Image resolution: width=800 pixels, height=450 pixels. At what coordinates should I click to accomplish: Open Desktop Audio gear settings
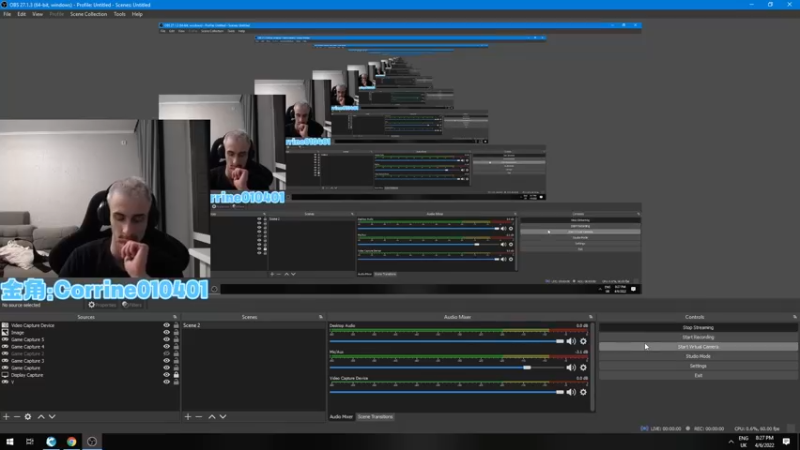pyautogui.click(x=583, y=341)
